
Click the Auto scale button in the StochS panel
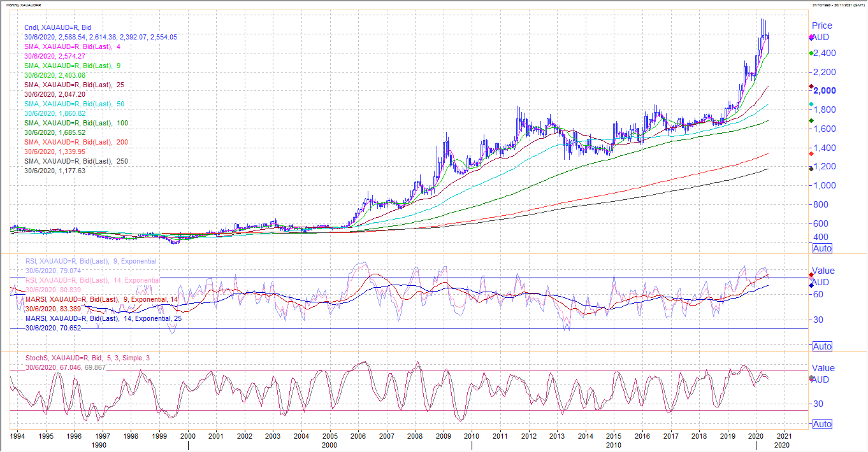coord(823,424)
